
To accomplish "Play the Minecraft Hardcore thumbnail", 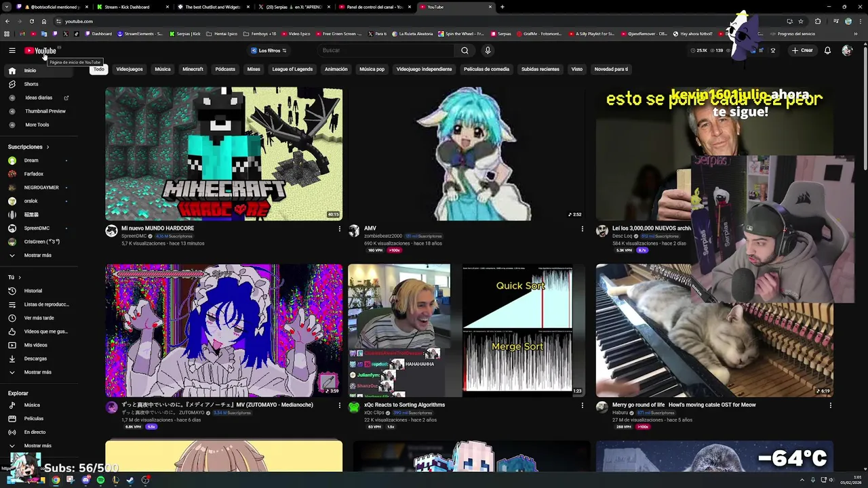I will (224, 154).
